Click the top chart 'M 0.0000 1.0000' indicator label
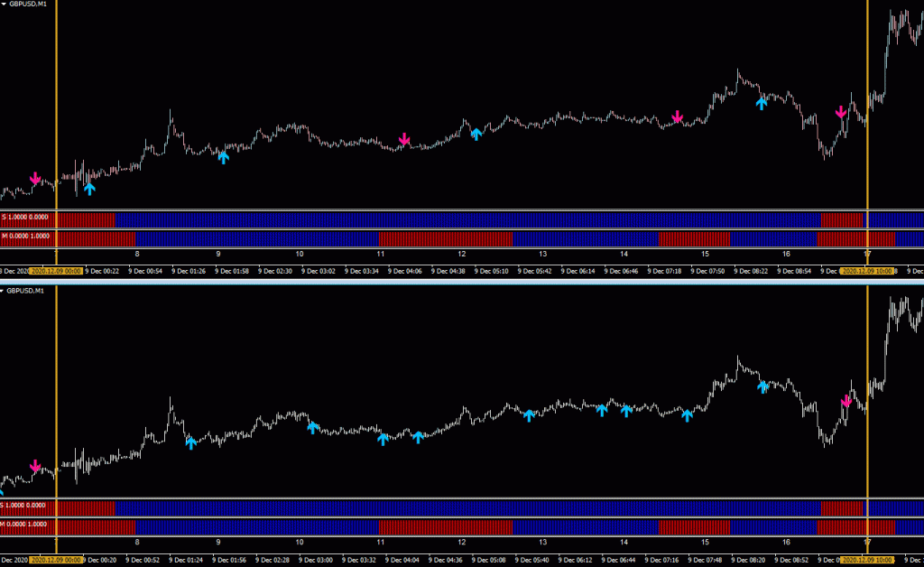924x567 pixels. coord(25,237)
